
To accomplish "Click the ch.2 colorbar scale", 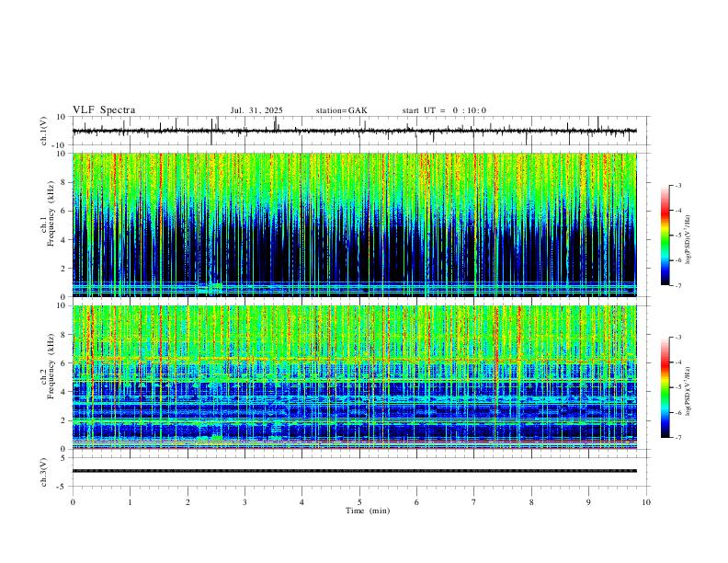I will pos(665,387).
